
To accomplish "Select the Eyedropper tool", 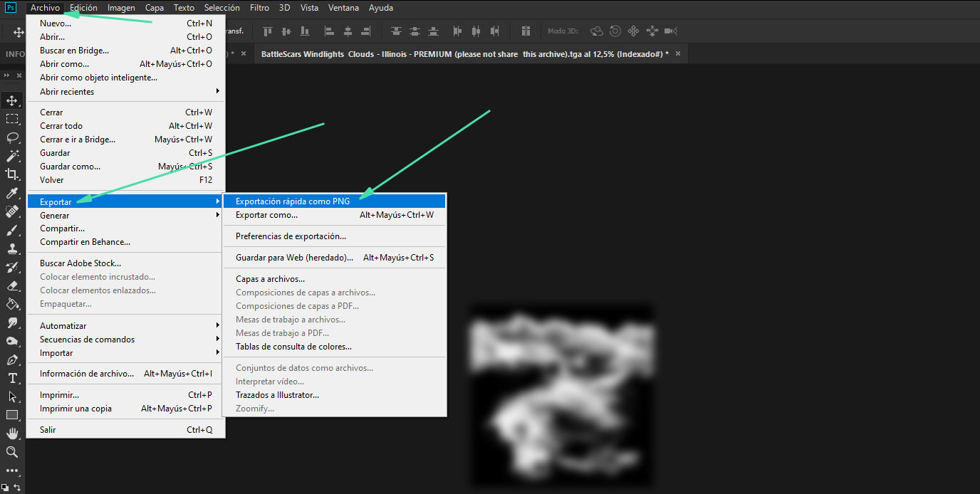I will [x=12, y=193].
